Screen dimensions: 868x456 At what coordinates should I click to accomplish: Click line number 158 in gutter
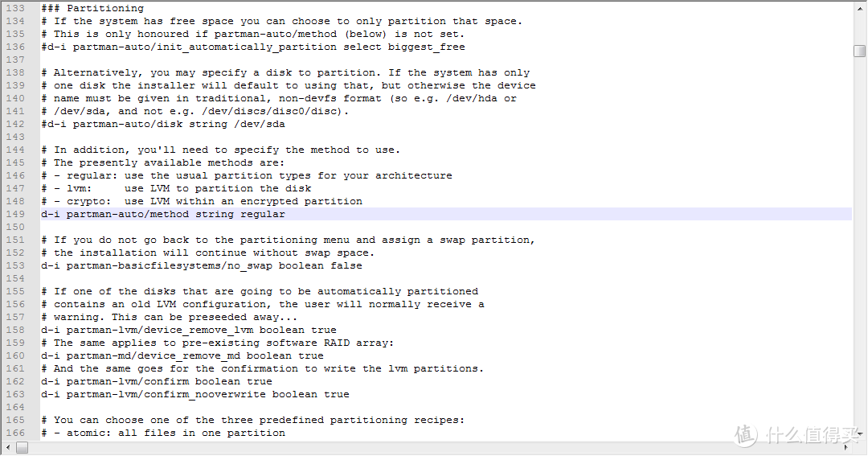click(x=15, y=330)
